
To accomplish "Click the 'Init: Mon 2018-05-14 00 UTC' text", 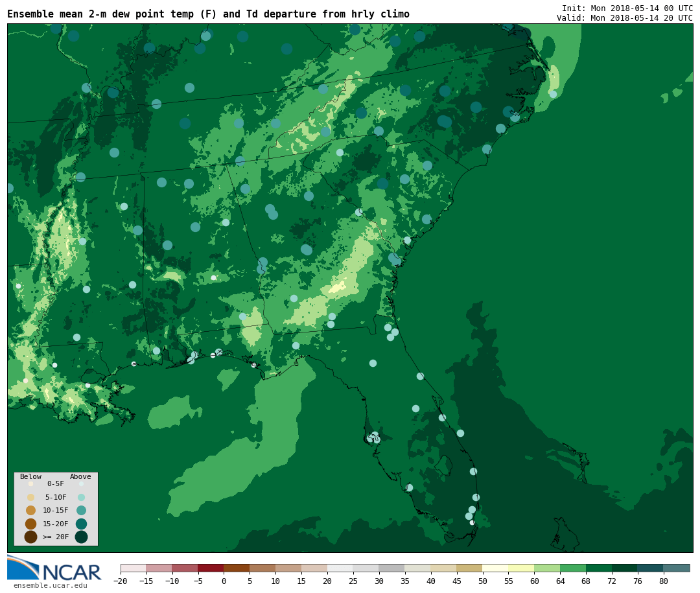I will (627, 8).
